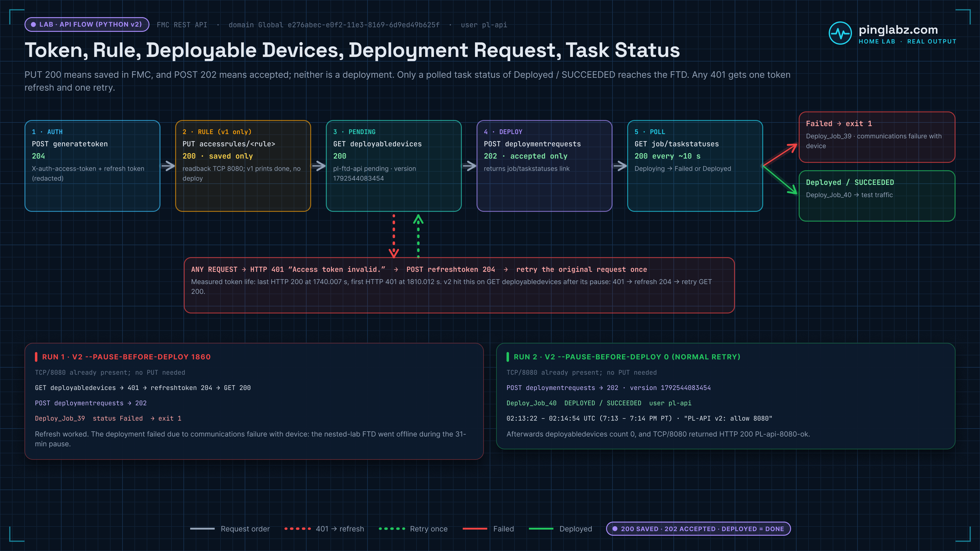
Task: Click the GET deployabledevices → 401 line in Run 1
Action: 143,388
